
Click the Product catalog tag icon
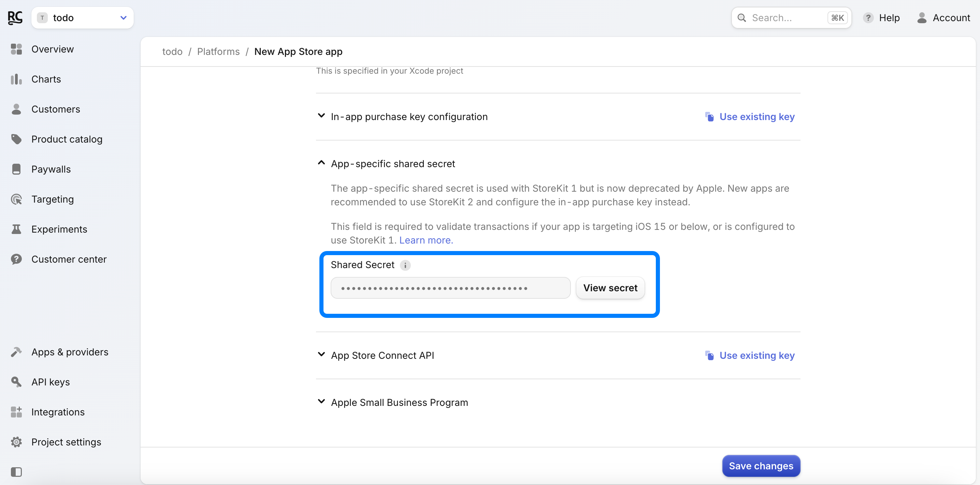(x=16, y=139)
